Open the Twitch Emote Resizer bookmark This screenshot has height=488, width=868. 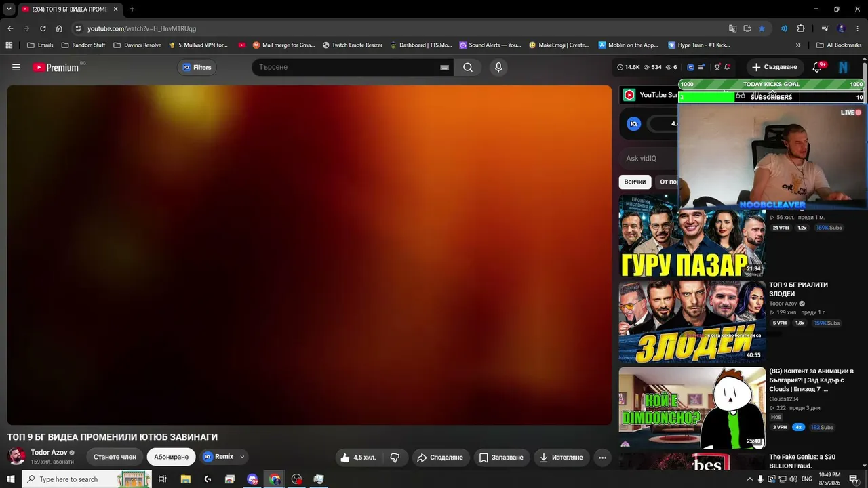click(x=353, y=45)
